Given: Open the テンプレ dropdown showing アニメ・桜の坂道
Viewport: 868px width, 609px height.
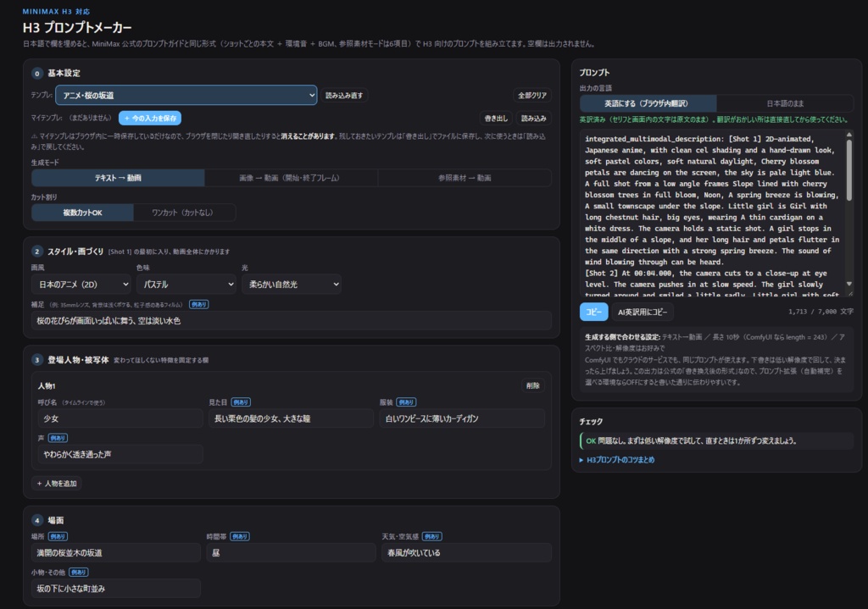Looking at the screenshot, I should (186, 95).
